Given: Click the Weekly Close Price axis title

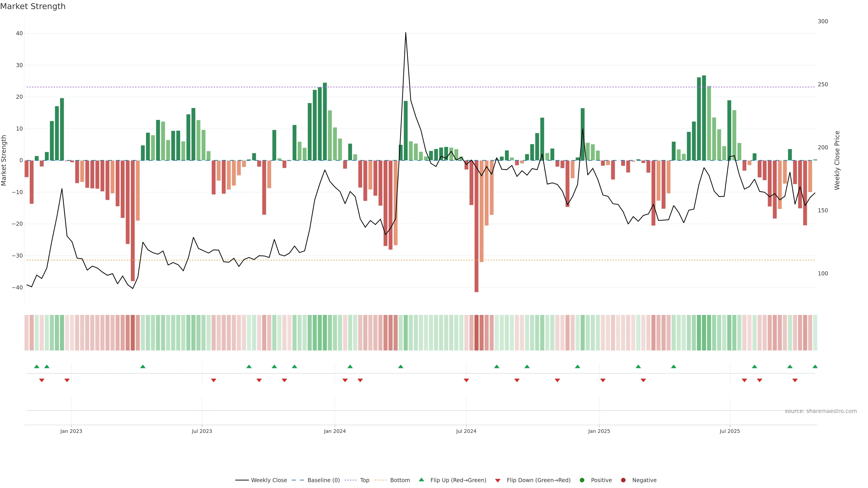Looking at the screenshot, I should tap(837, 160).
